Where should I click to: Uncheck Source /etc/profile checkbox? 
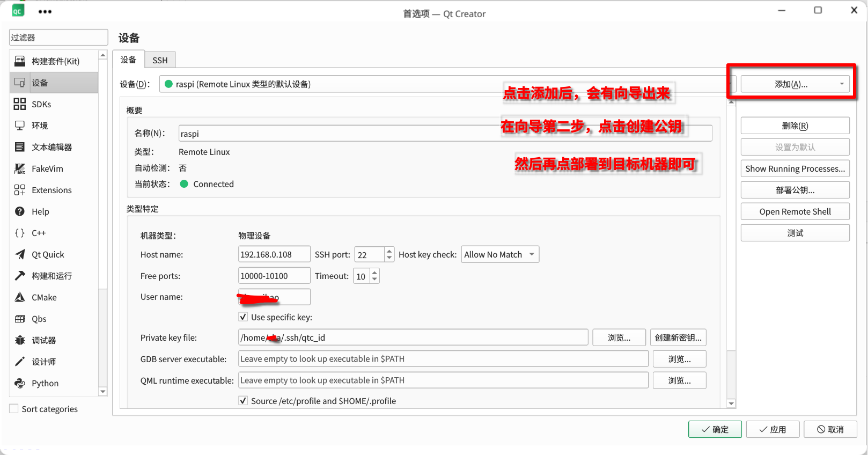point(244,401)
